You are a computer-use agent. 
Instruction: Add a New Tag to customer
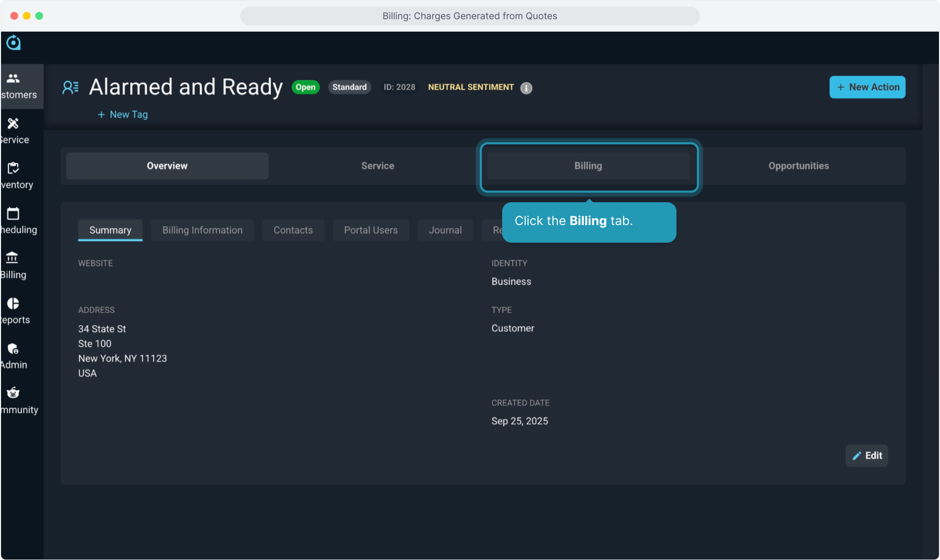(x=123, y=115)
